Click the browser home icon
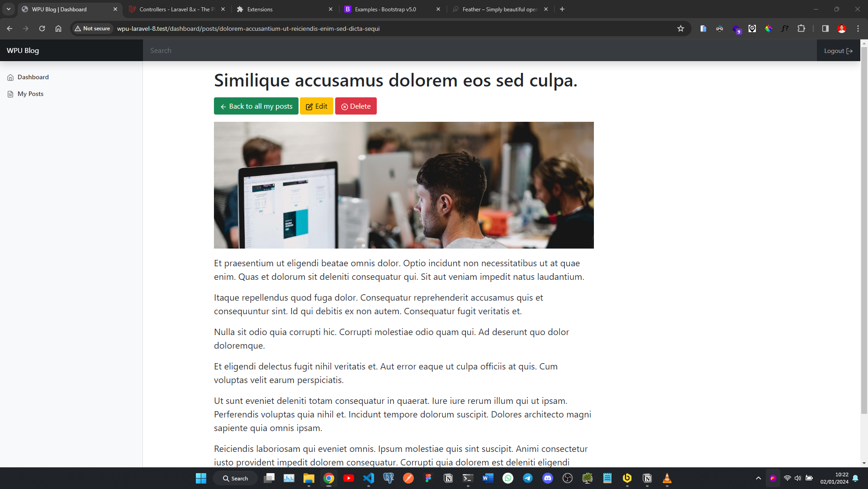Viewport: 868px width, 489px height. pos(58,29)
